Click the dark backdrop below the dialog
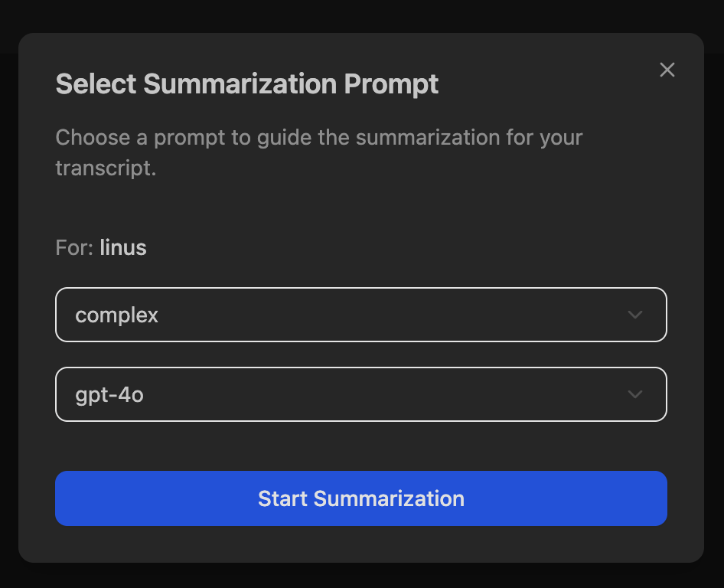 (361, 576)
